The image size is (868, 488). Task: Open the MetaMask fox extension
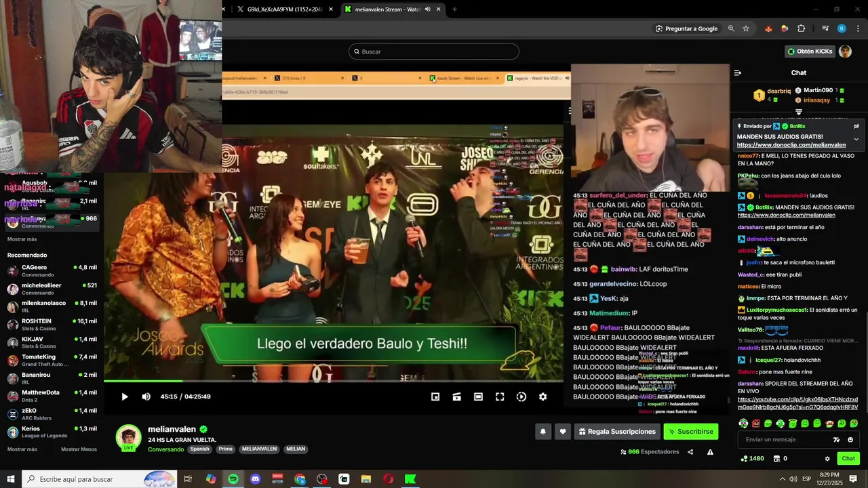pyautogui.click(x=768, y=28)
